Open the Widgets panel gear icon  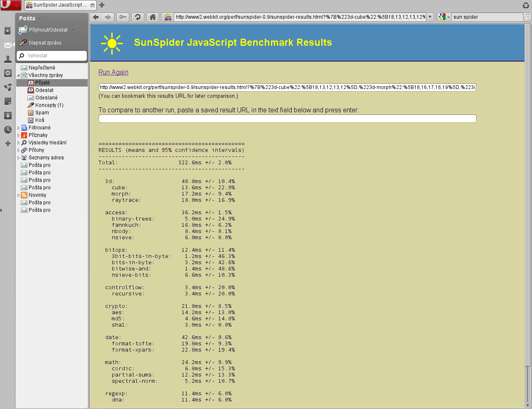7,73
